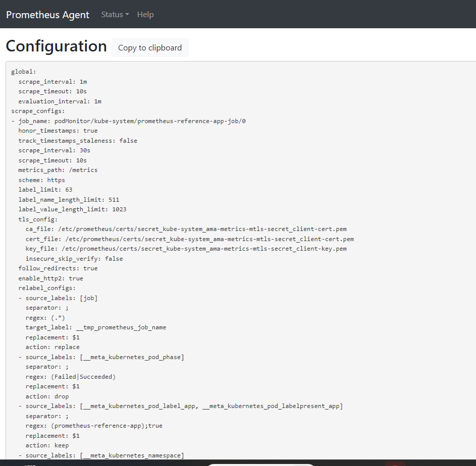Click the regex (Failed|Succeeded) line

tap(71, 377)
